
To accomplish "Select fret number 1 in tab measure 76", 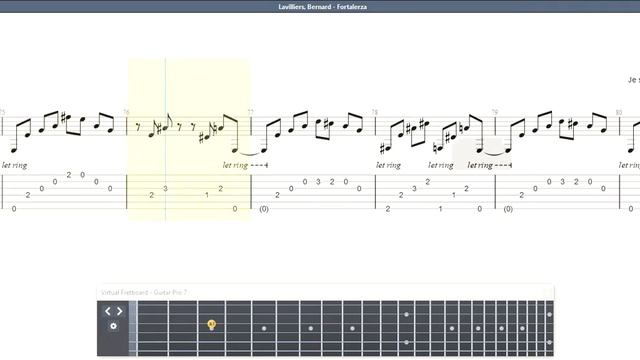I will (207, 195).
